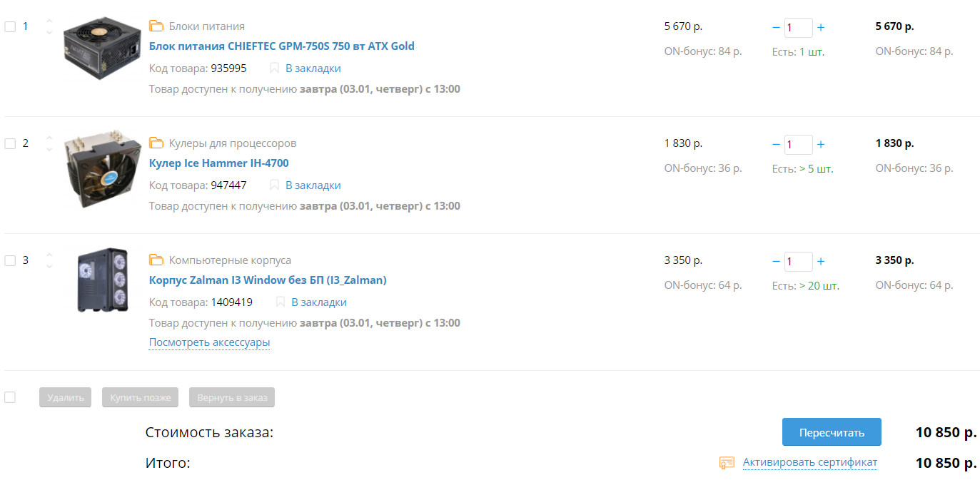Click the bookmark icon for the Ice Hammer cooler
Image resolution: width=980 pixels, height=480 pixels.
pyautogui.click(x=274, y=185)
